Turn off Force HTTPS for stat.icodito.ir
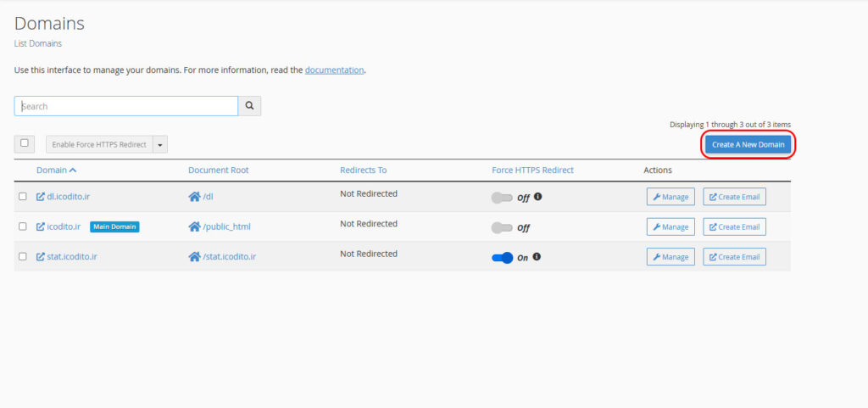This screenshot has width=868, height=408. [502, 257]
